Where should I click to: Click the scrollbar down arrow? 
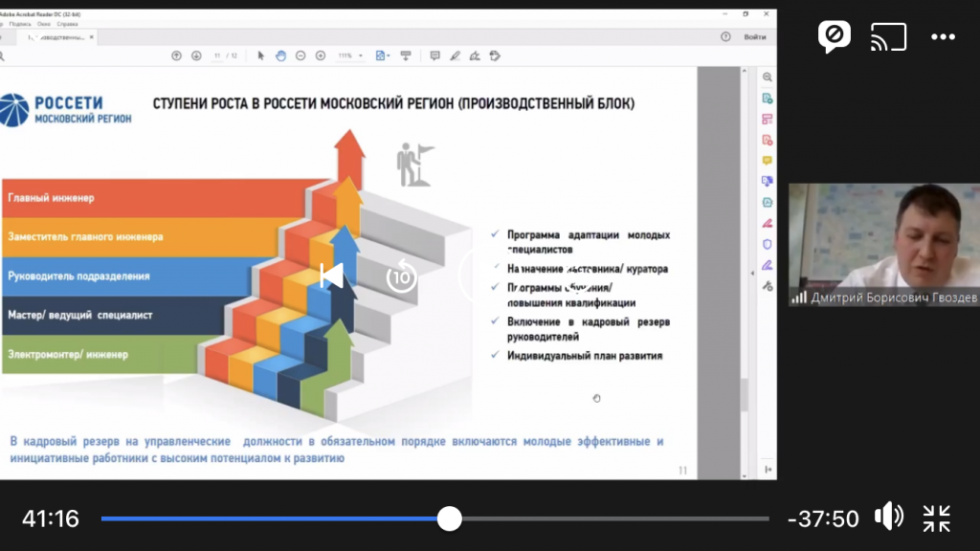coord(744,475)
